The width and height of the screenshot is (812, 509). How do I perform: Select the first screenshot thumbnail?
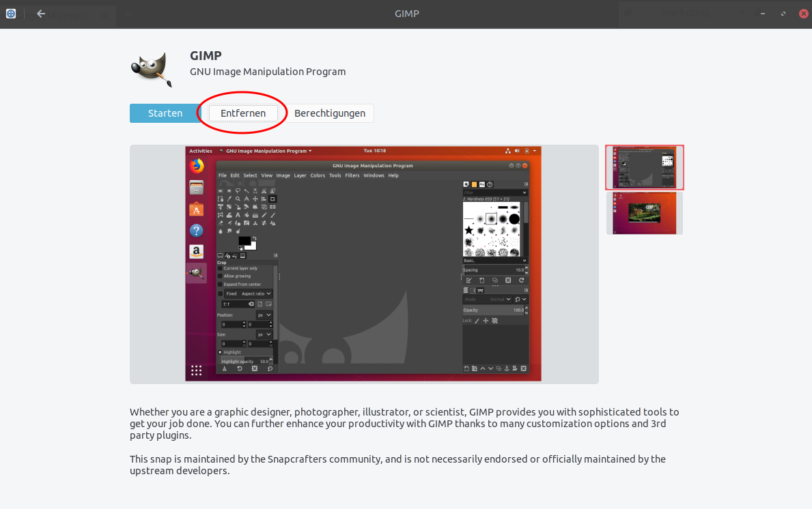pyautogui.click(x=645, y=168)
